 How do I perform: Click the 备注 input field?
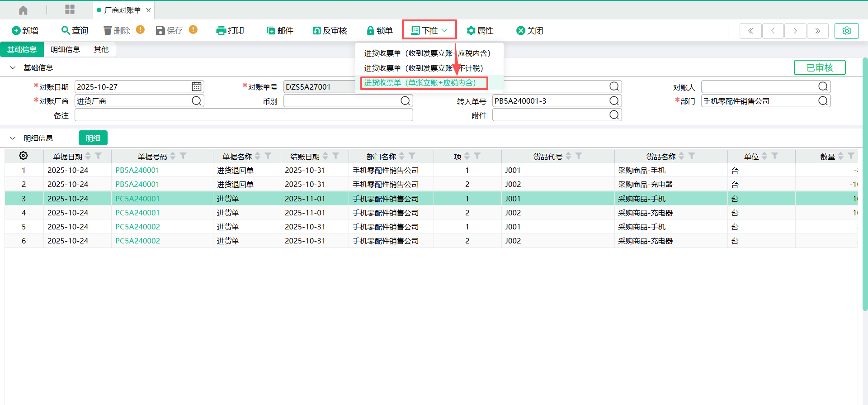click(244, 115)
